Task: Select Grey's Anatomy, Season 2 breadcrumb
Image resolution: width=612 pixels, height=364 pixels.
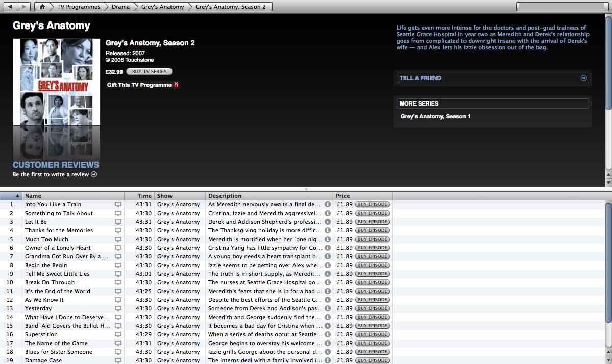Action: 230,7
